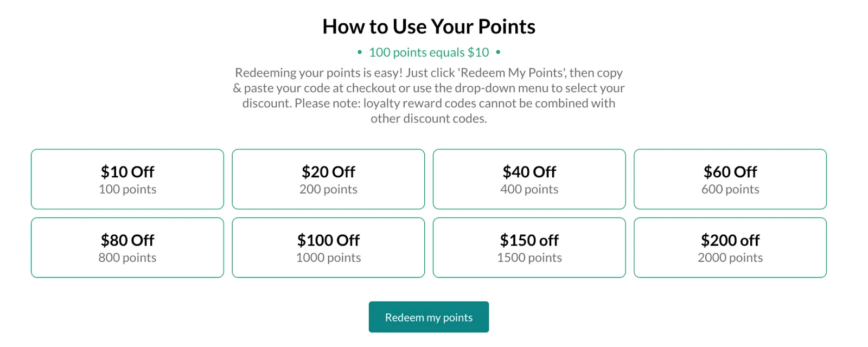Image resolution: width=868 pixels, height=347 pixels.
Task: Click the '2000 points' label
Action: coord(730,258)
